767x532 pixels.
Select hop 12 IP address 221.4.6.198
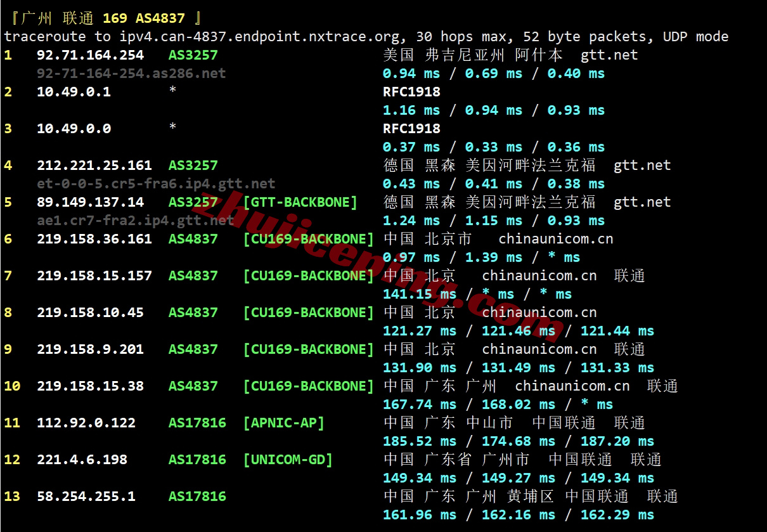point(82,460)
